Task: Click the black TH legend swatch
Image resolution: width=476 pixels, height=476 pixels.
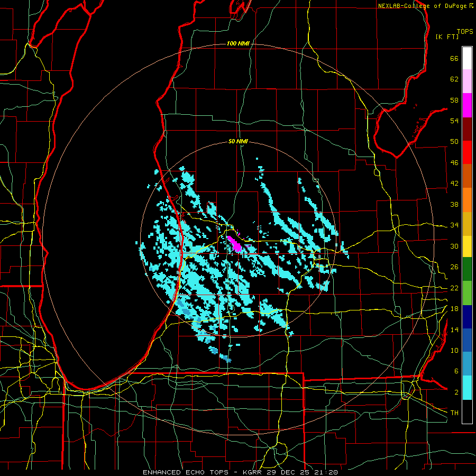Action: click(x=467, y=411)
